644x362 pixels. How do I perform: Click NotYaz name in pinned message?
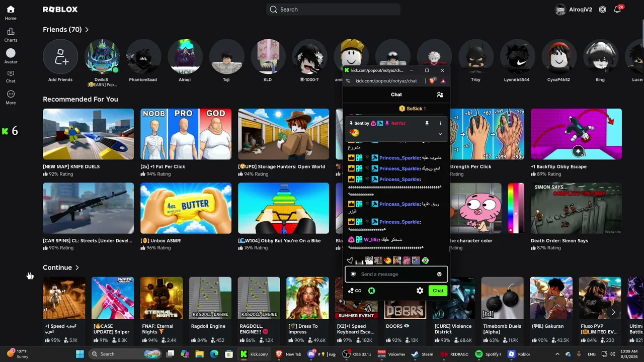tap(398, 123)
